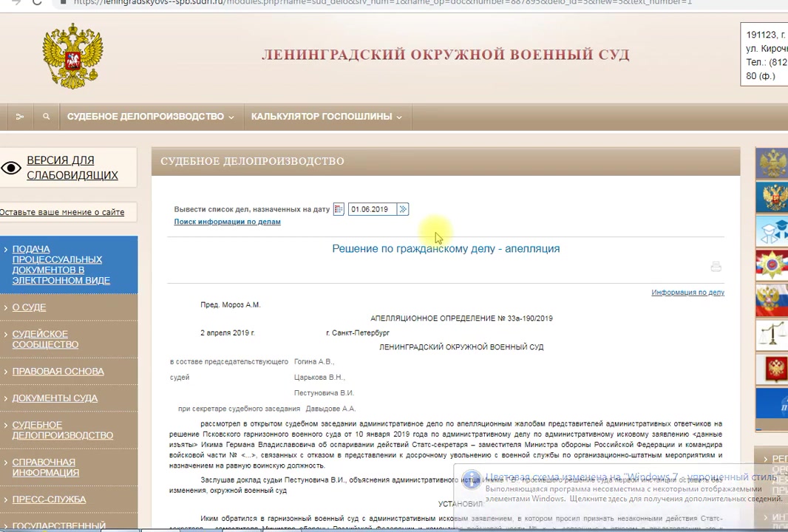Open ПРАВОВАЯ ОСНОВА sidebar item
The image size is (788, 532).
pos(58,371)
